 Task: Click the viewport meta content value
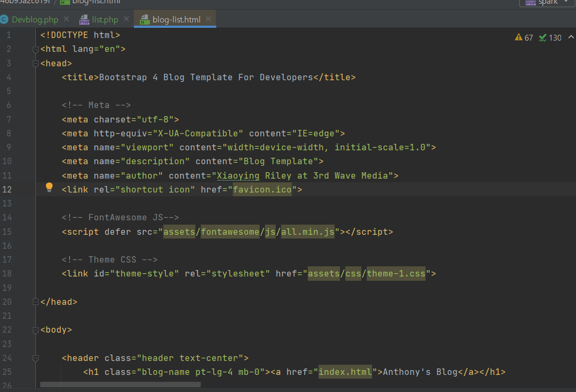pyautogui.click(x=327, y=147)
